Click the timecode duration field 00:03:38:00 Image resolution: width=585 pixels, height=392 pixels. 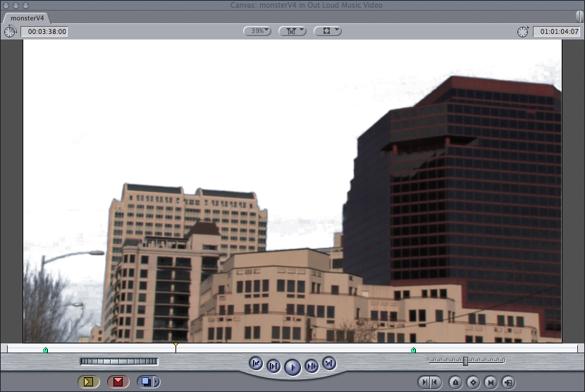tap(44, 32)
